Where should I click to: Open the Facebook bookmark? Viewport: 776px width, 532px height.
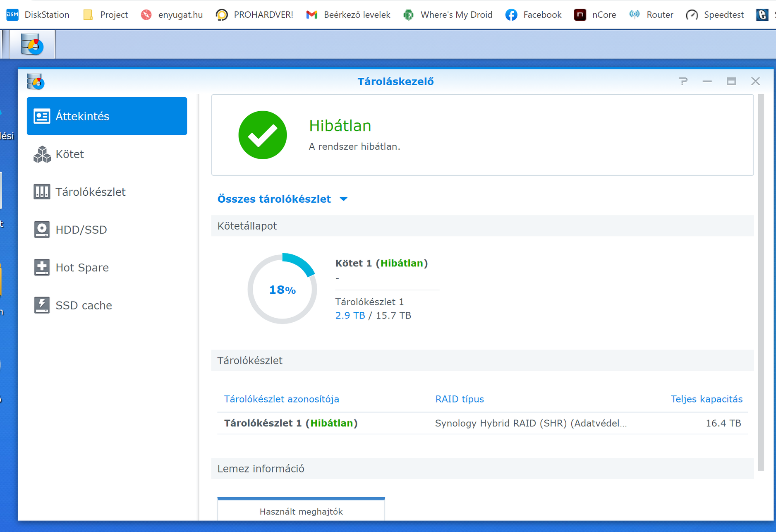coord(534,15)
